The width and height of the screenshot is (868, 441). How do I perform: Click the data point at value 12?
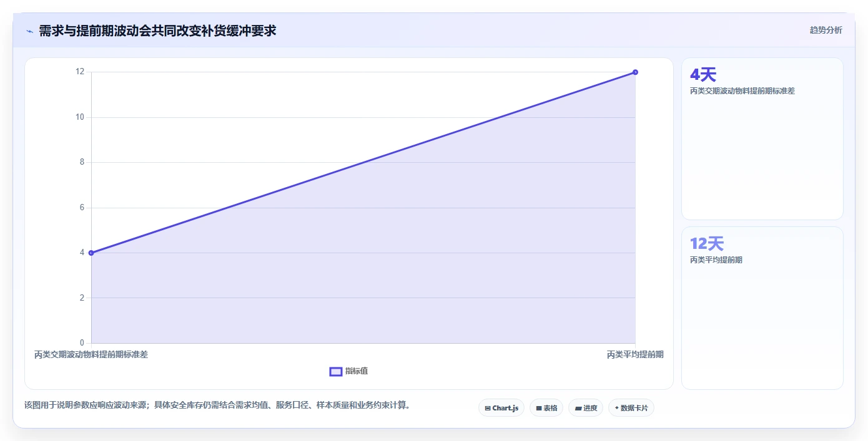click(635, 72)
